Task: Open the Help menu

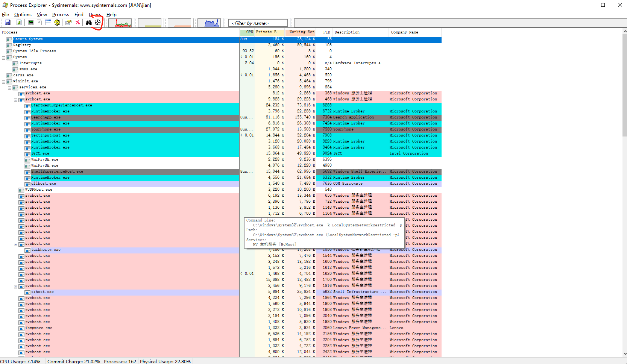Action: pyautogui.click(x=111, y=15)
